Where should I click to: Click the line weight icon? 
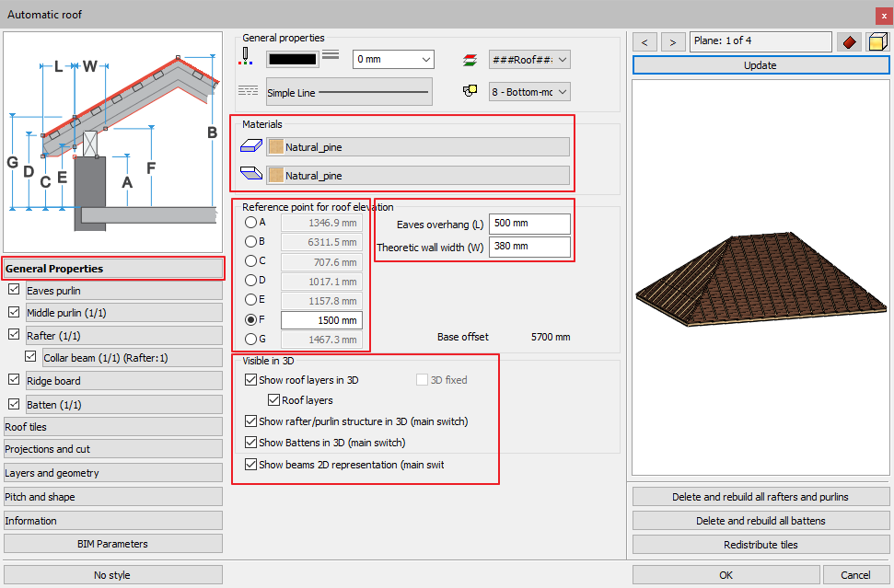pos(331,57)
